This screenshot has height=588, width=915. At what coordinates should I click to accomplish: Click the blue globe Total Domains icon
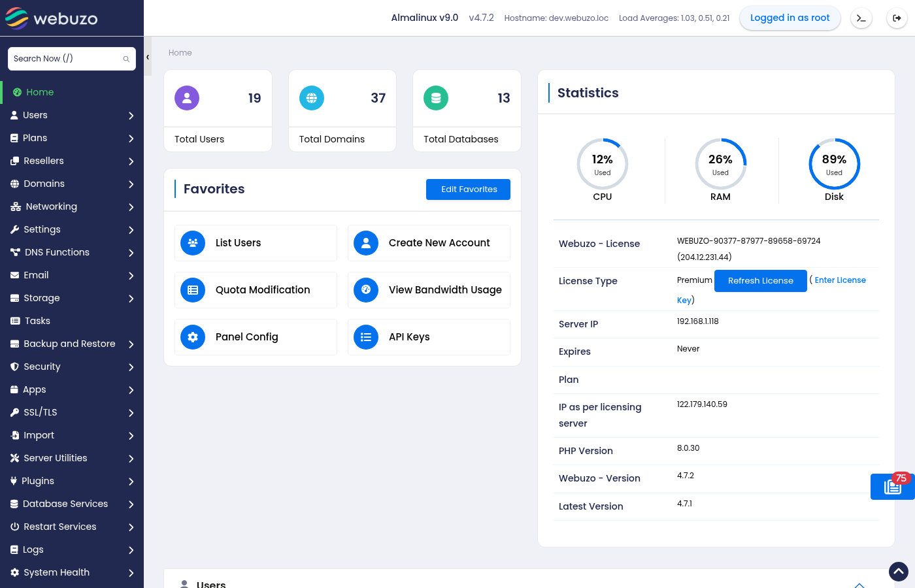312,98
